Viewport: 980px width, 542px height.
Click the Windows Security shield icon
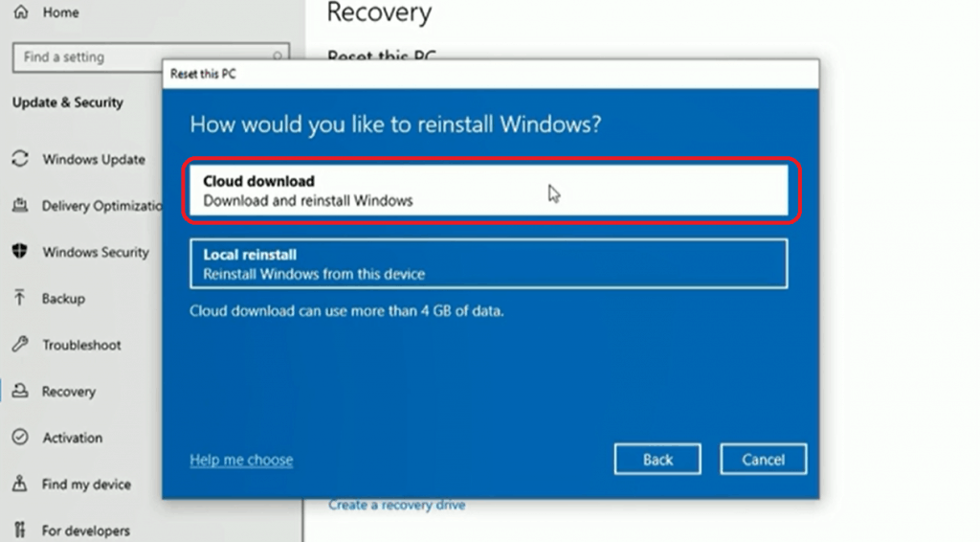(x=20, y=251)
